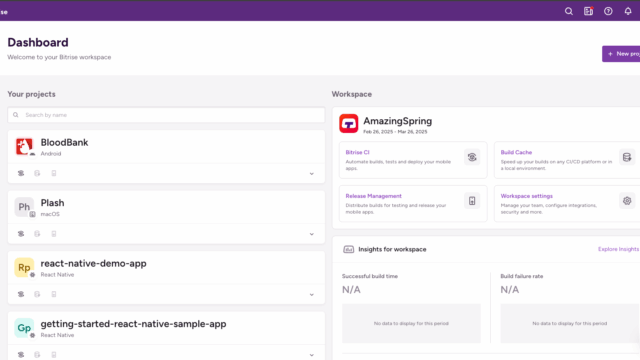Screen dimensions: 640x360
Task: Open react-native-demo-app project title
Action: point(93,264)
